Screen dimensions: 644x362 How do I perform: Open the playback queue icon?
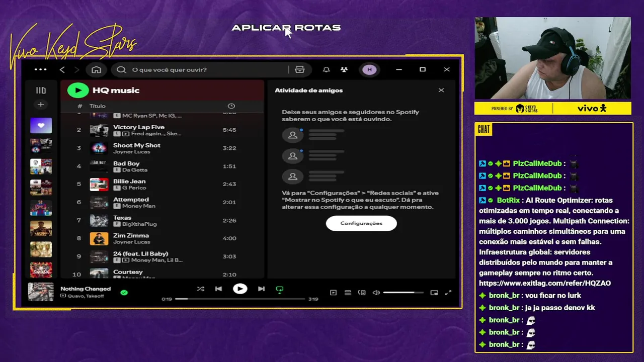pos(348,293)
